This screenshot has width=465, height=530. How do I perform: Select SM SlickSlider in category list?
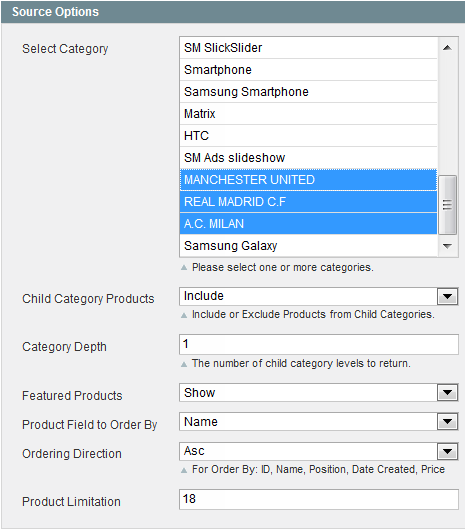tap(308, 48)
